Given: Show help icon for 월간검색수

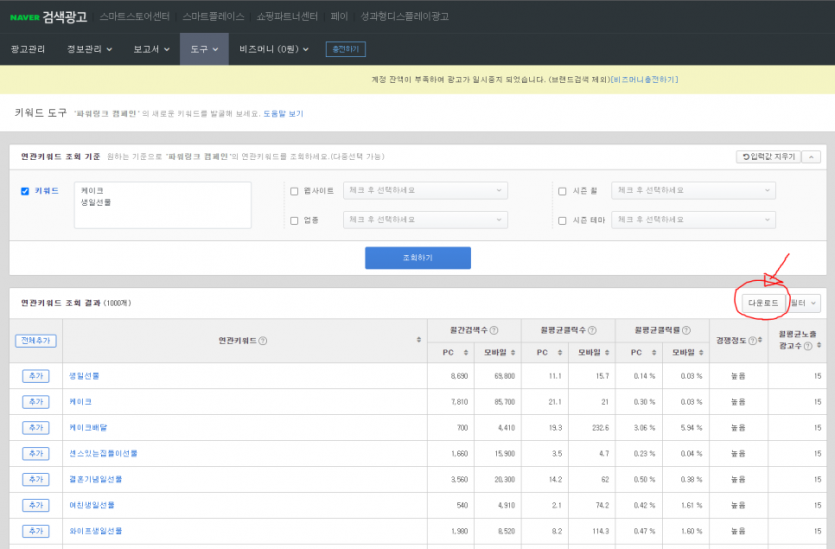Looking at the screenshot, I should 494,330.
